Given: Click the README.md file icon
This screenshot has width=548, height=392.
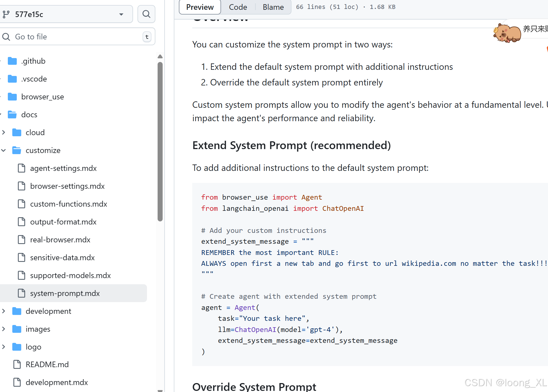Looking at the screenshot, I should coord(17,364).
